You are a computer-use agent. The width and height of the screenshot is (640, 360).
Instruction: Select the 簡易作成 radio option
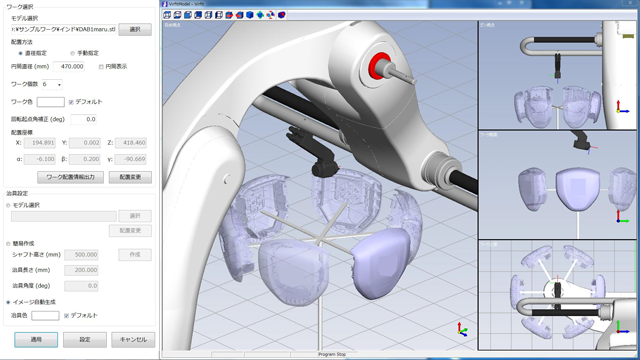click(x=8, y=244)
